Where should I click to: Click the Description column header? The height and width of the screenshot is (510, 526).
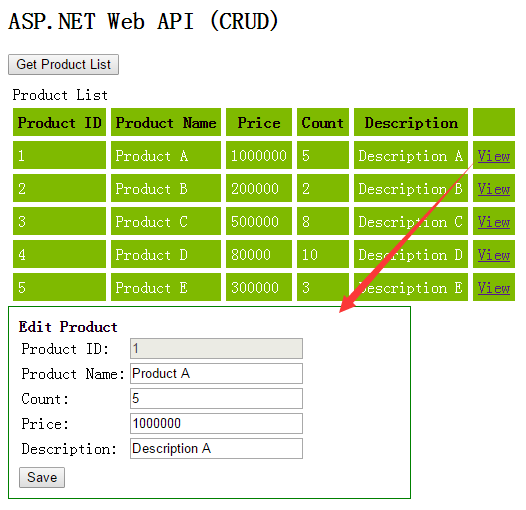411,122
